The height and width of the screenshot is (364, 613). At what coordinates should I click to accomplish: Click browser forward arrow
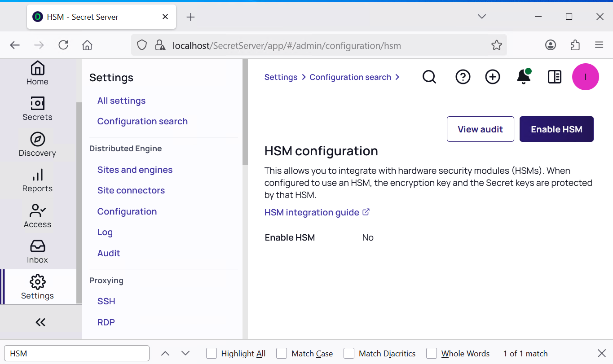pyautogui.click(x=39, y=45)
